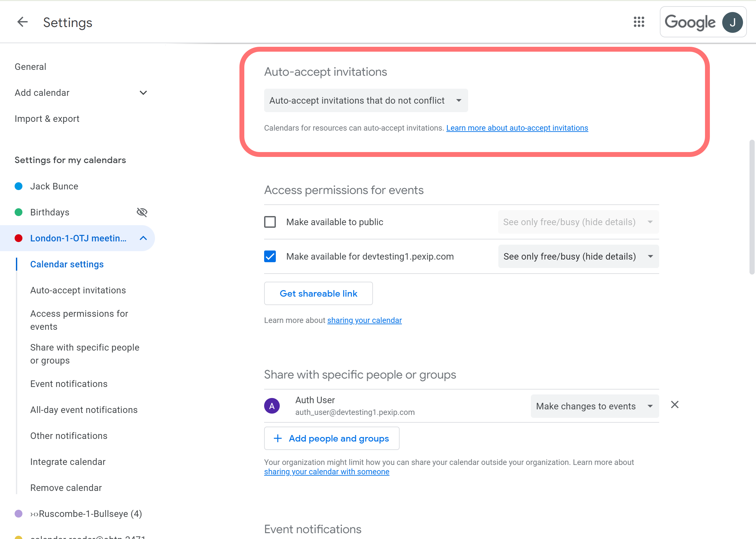Click the plus icon in Add people and groups

[277, 438]
